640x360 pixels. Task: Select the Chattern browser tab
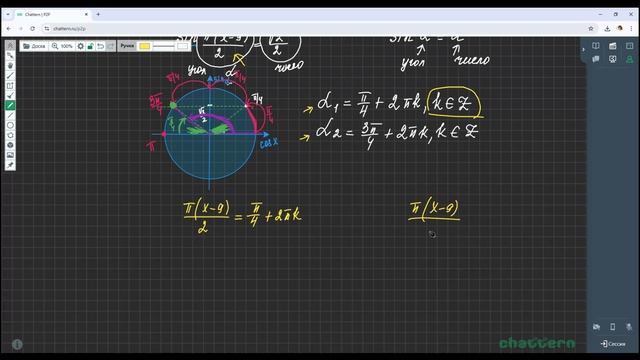pyautogui.click(x=52, y=14)
